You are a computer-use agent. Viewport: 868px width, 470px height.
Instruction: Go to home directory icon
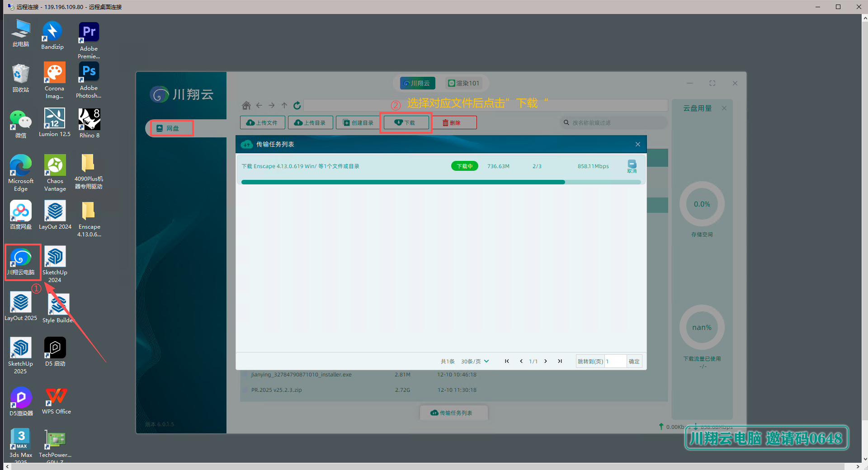(246, 105)
